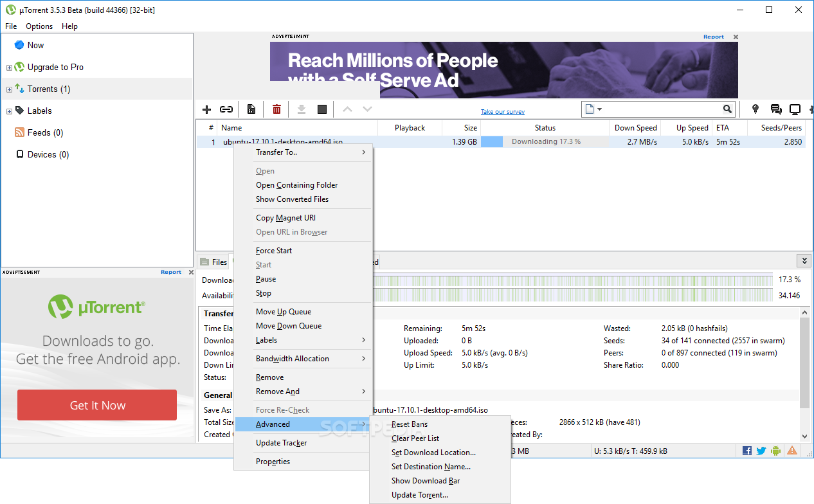
Task: Select Feeds (0) in sidebar
Action: [45, 132]
